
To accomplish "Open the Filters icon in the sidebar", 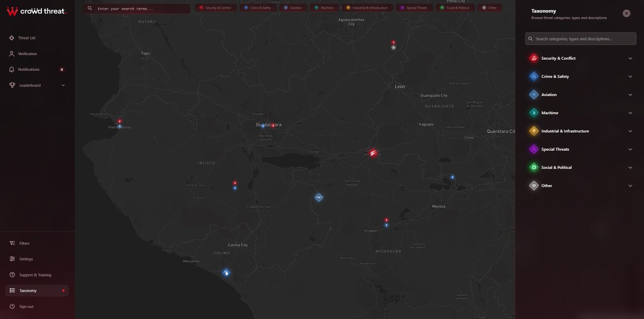I will point(11,243).
